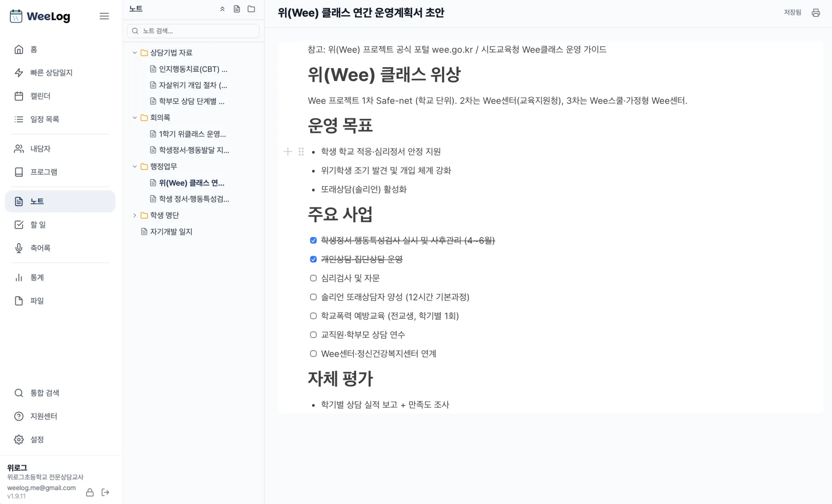Open 학생 정서·행동특성검 note
832x504 pixels.
(x=193, y=199)
